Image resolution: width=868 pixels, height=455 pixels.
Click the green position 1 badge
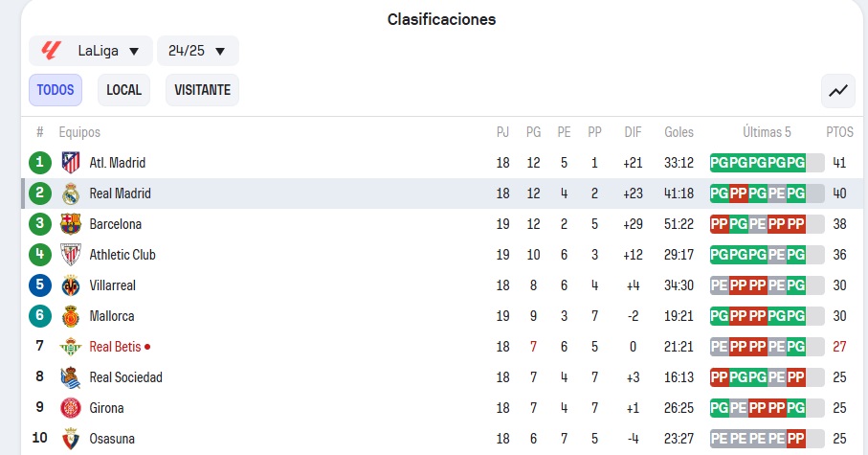(x=40, y=163)
